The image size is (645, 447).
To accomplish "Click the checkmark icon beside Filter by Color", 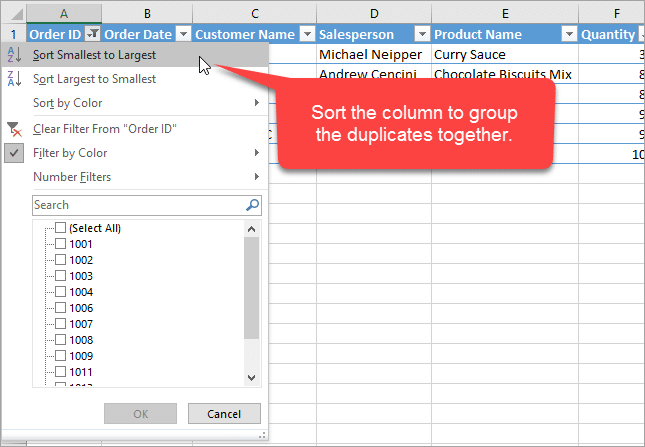I will [x=13, y=153].
